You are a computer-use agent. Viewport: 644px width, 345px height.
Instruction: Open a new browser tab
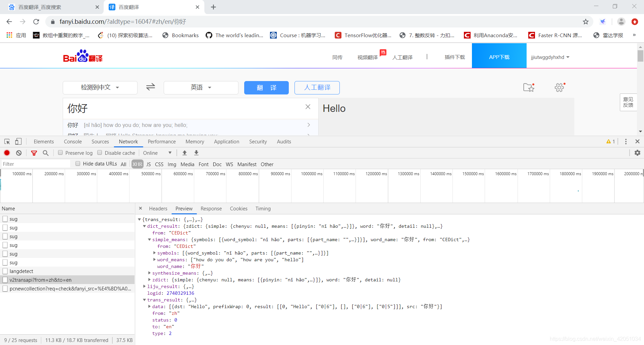coord(213,7)
